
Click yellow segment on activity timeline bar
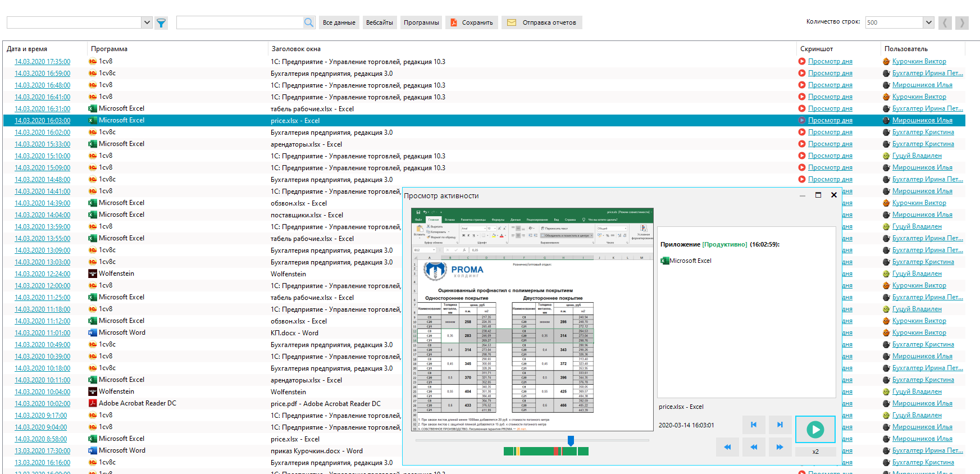(518, 451)
